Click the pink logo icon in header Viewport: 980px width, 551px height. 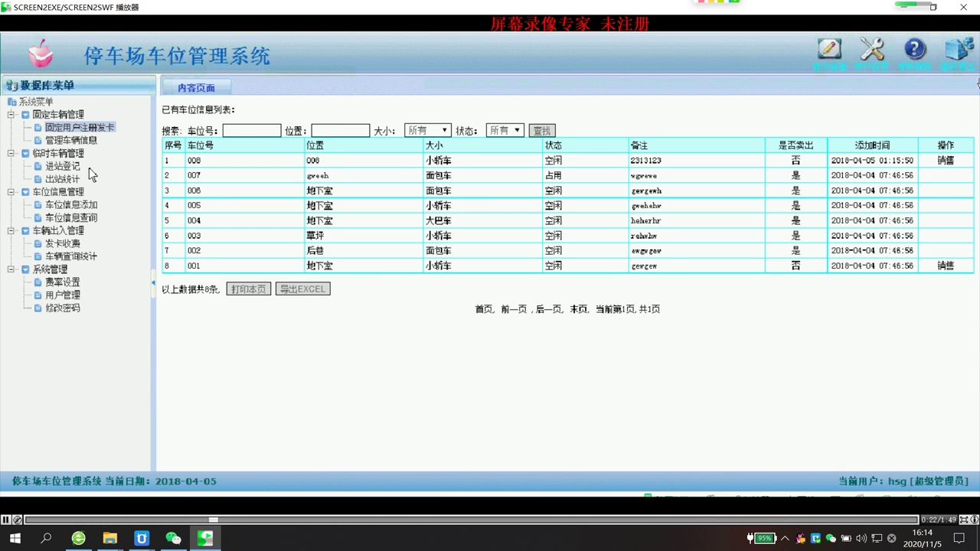(x=41, y=54)
